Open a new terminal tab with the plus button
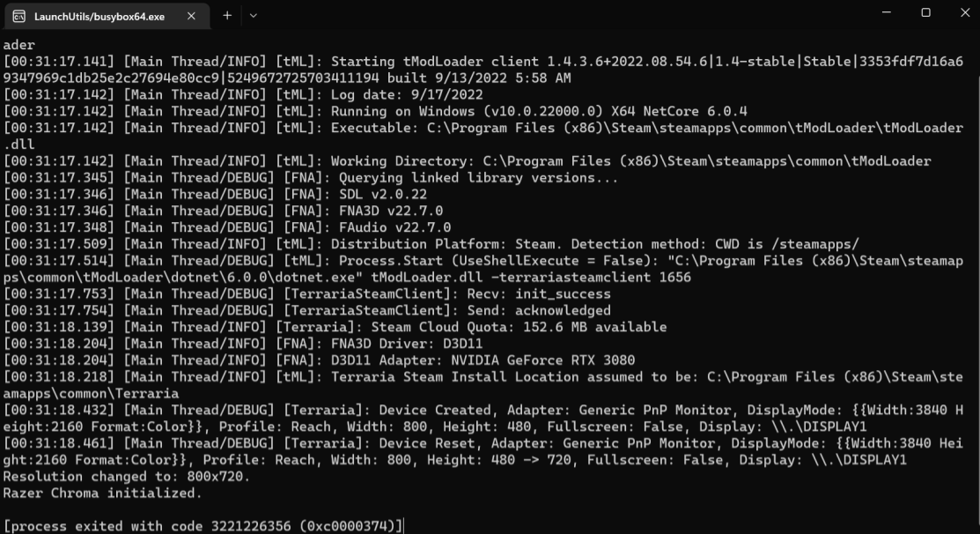Image resolution: width=980 pixels, height=534 pixels. pyautogui.click(x=226, y=15)
